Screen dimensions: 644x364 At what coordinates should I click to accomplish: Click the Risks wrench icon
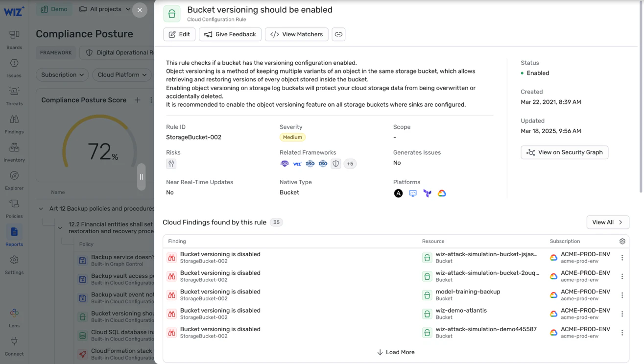tap(171, 164)
